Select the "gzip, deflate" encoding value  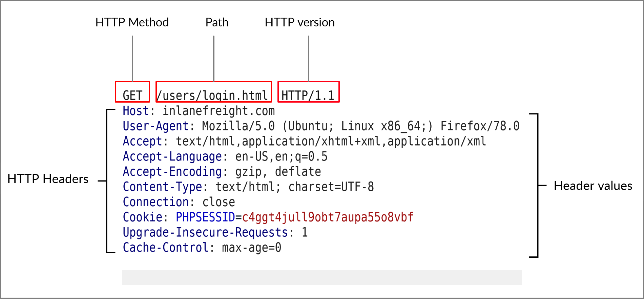(x=278, y=172)
